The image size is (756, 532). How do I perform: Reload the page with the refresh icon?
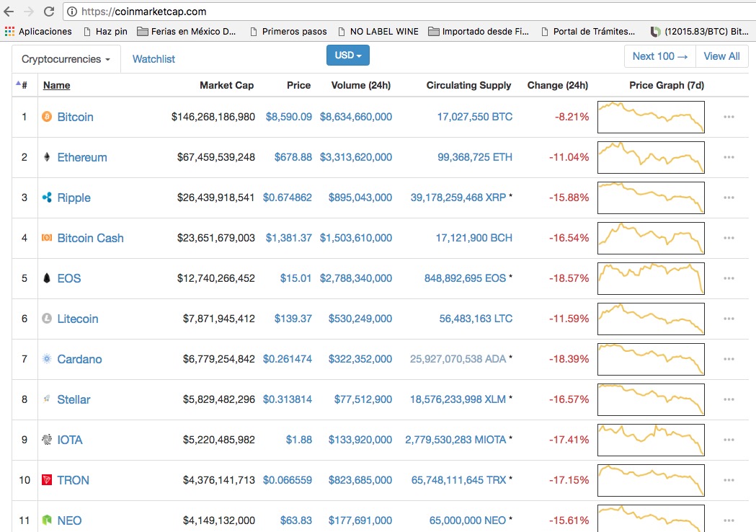click(49, 11)
